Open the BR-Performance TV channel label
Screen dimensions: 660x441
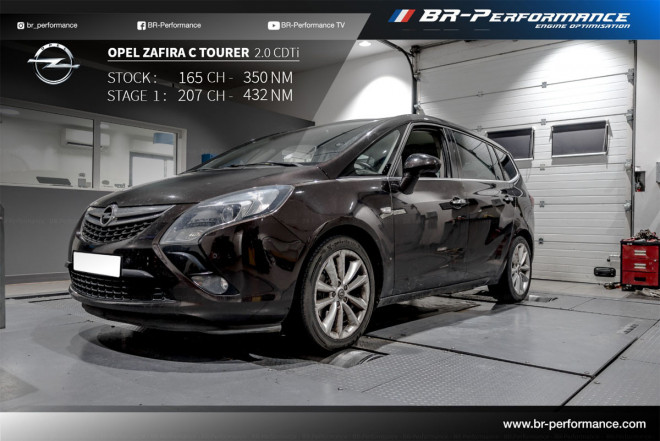313,25
